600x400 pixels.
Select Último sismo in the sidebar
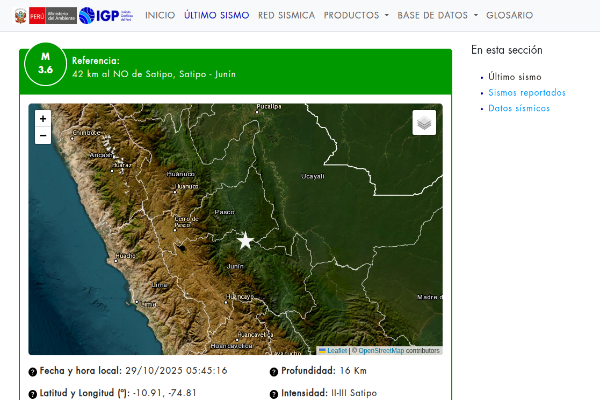pos(515,77)
